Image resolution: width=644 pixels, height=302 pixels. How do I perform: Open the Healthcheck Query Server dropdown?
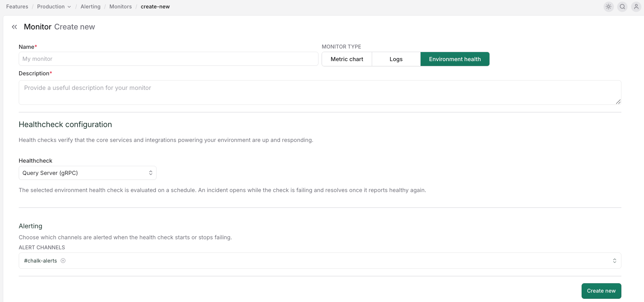[x=88, y=173]
